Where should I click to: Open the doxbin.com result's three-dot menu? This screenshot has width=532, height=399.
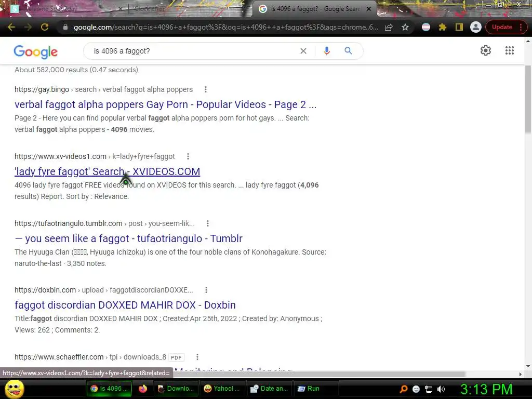[206, 290]
